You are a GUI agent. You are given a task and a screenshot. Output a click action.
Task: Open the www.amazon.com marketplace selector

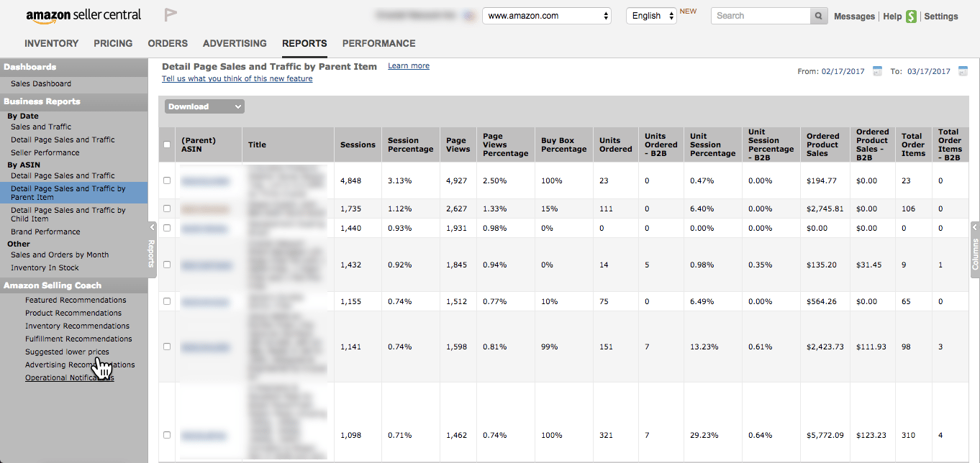coord(546,15)
